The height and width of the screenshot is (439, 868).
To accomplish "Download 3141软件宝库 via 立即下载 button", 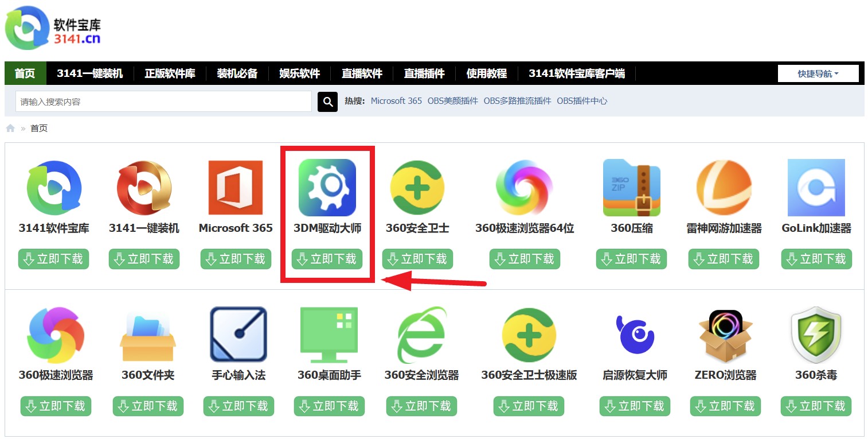I will [53, 259].
